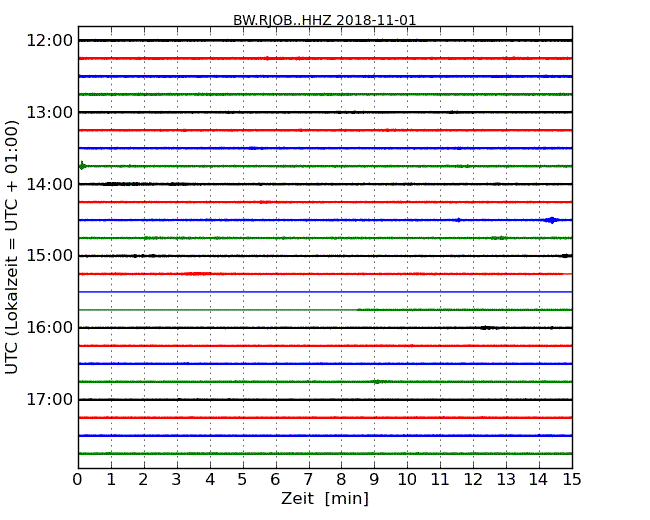
Task: Click the UTC Lokalzeit vertical axis label
Action: (12, 247)
